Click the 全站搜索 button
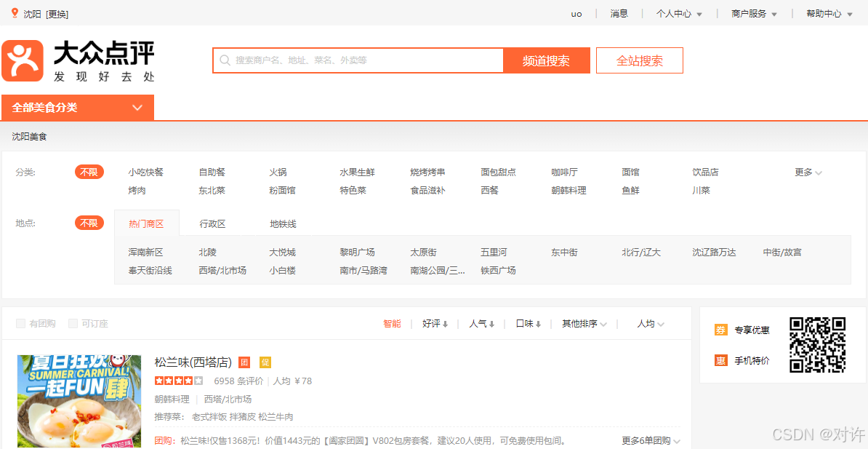The image size is (868, 449). (x=640, y=60)
